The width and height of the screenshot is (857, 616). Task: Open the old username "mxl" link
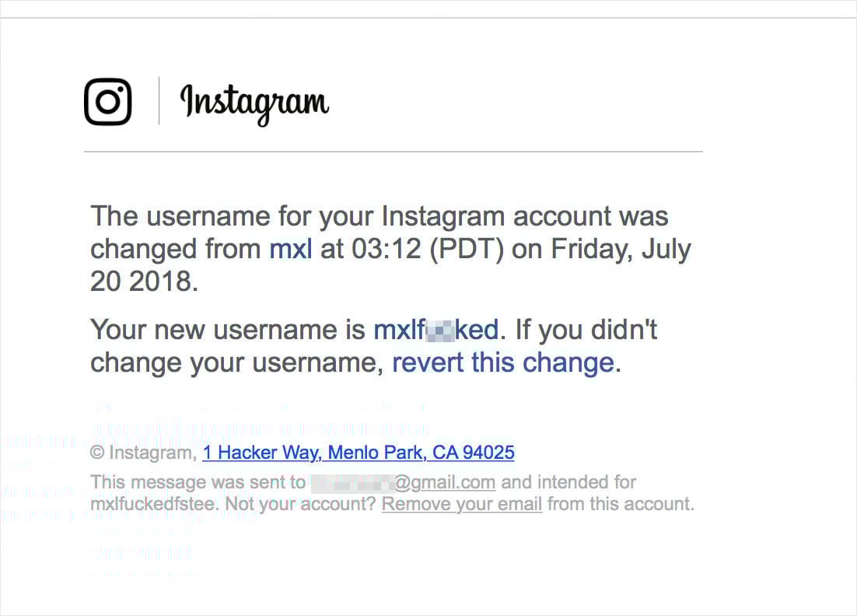tap(290, 249)
